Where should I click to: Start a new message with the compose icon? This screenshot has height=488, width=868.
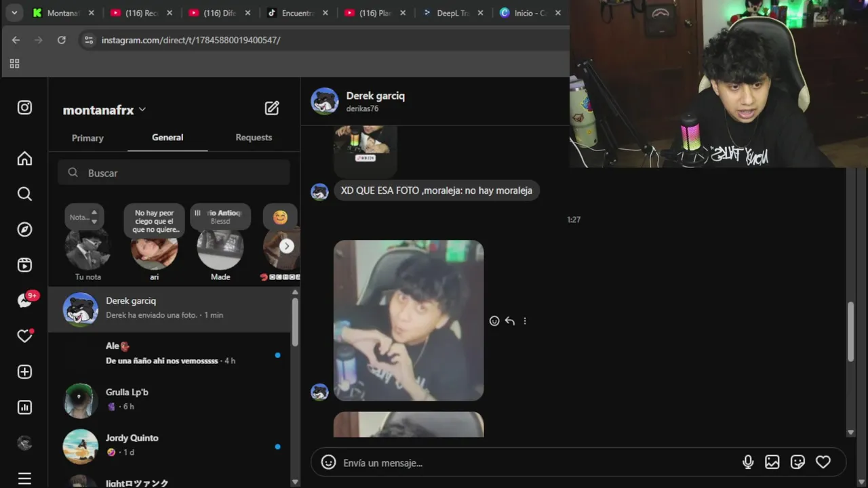point(272,108)
